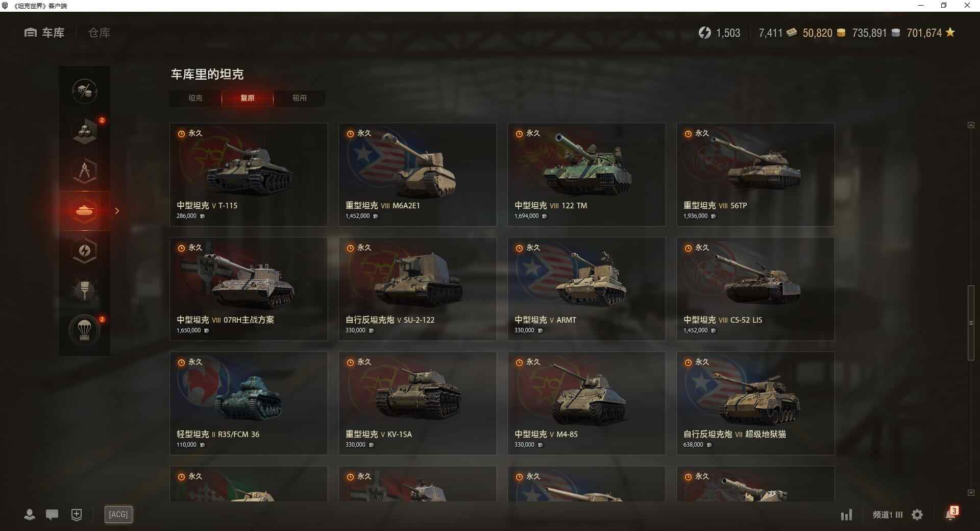The width and height of the screenshot is (980, 531).
Task: Click the scroll up arrow of tank list
Action: point(971,125)
